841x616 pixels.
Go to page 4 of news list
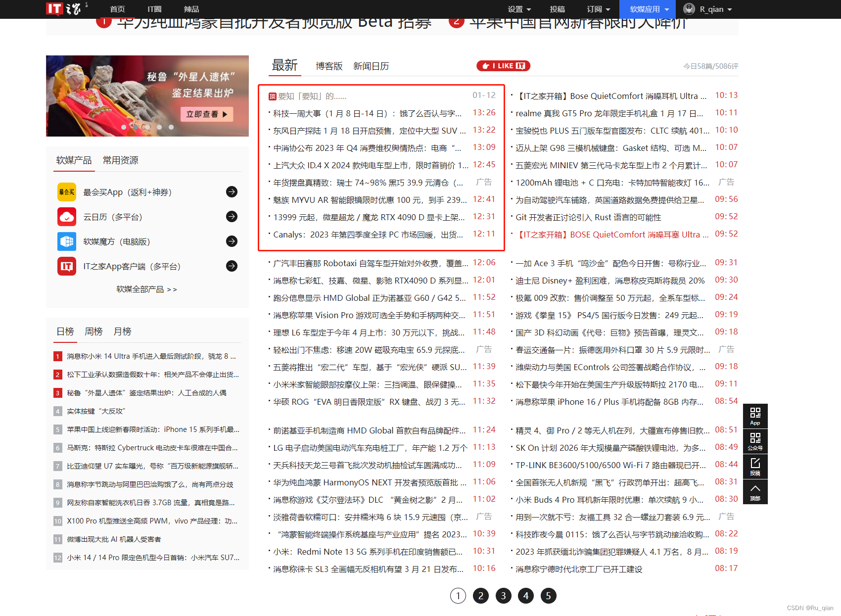pyautogui.click(x=526, y=596)
